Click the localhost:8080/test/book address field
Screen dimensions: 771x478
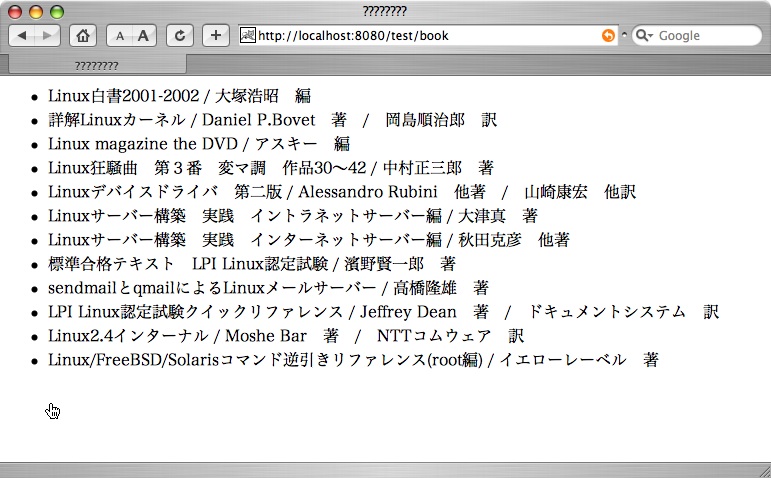[428, 35]
